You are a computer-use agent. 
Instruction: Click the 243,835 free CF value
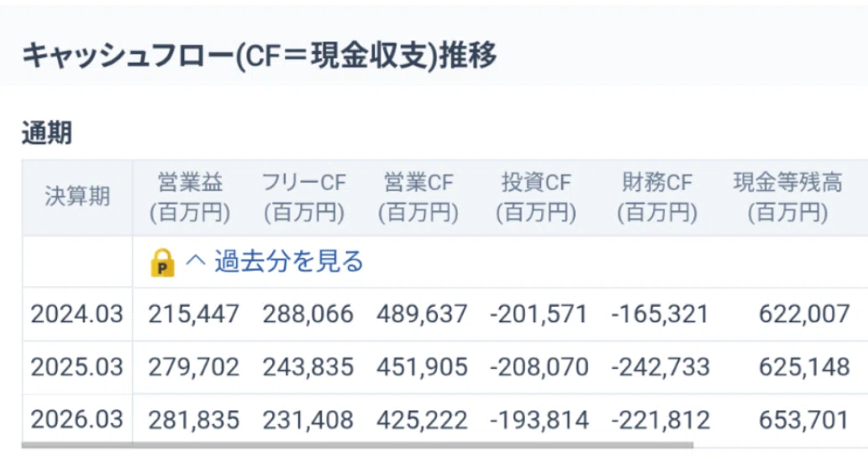[x=308, y=368]
